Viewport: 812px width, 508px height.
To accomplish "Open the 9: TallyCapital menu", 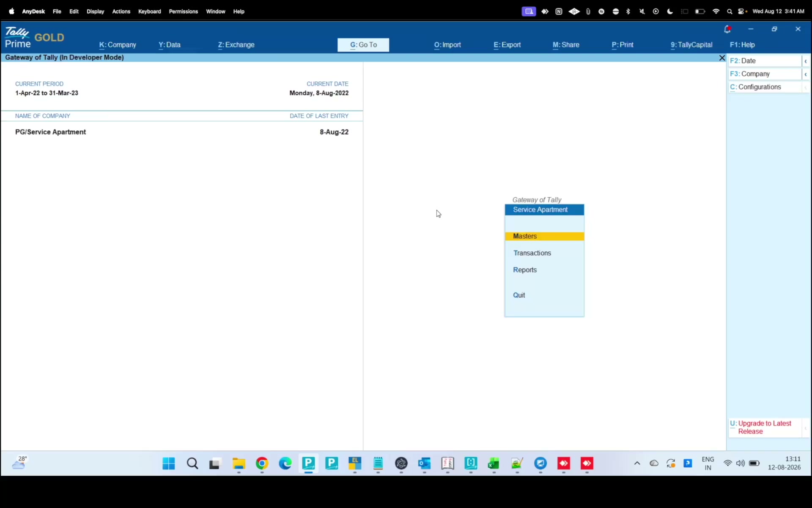I will point(691,45).
